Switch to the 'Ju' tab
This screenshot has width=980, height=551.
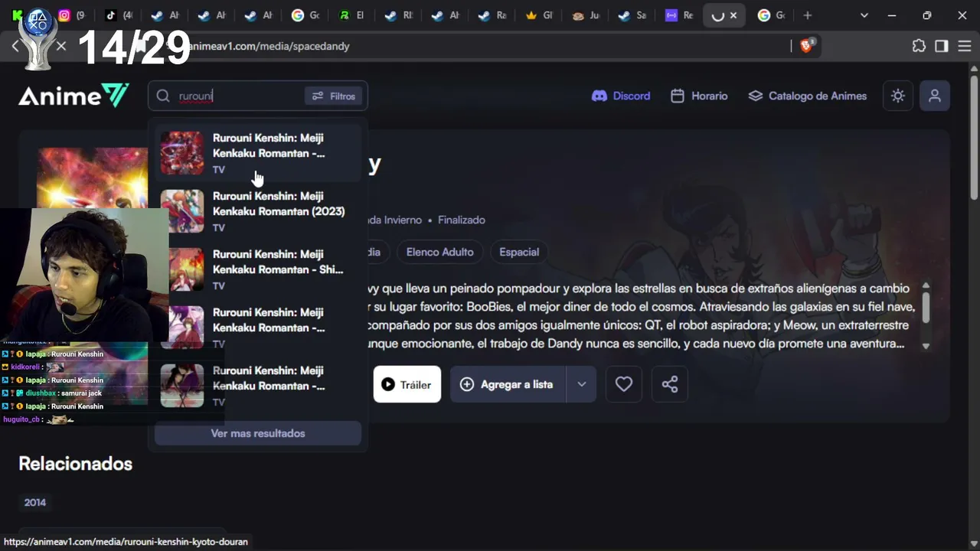coord(586,15)
